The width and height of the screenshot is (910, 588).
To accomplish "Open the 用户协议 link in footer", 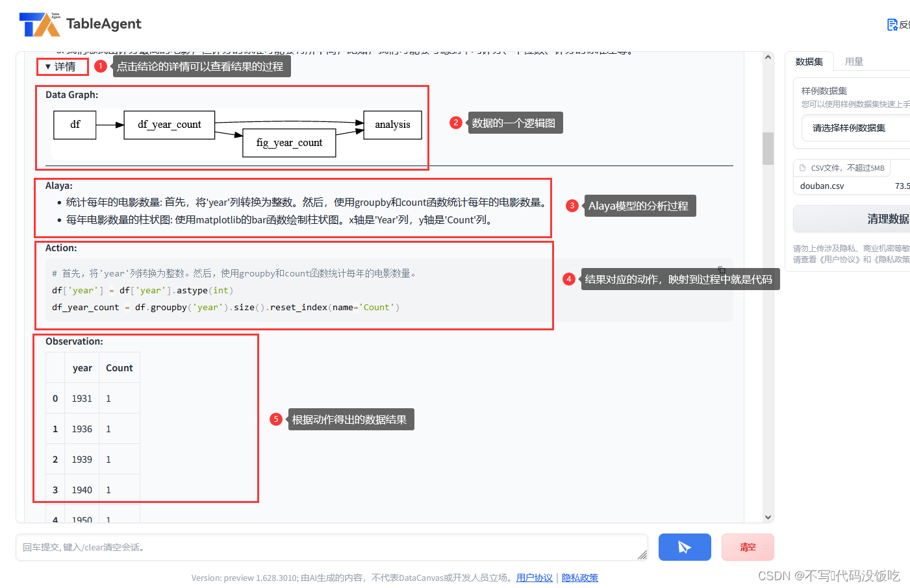I will tap(535, 578).
